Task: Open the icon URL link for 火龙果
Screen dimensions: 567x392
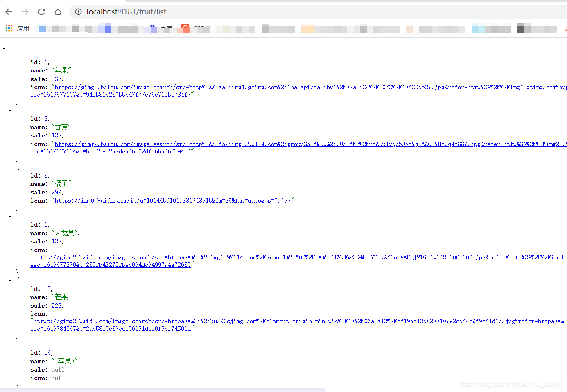Action: [x=300, y=257]
